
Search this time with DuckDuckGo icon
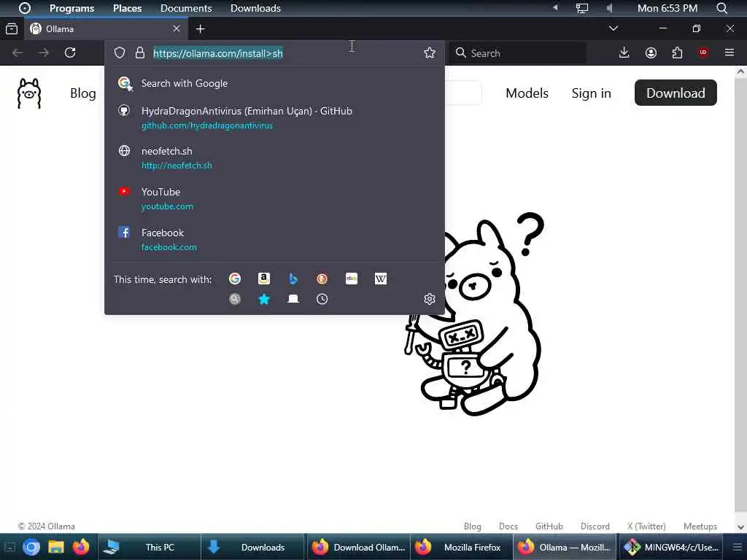tap(322, 279)
